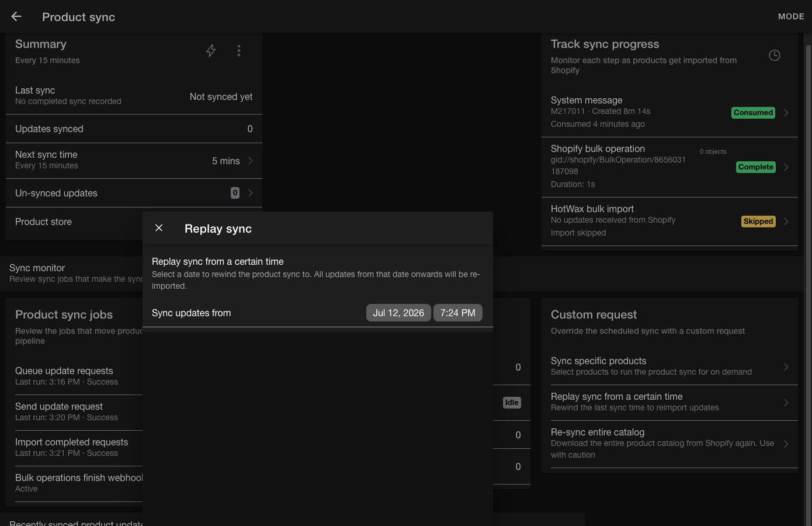The width and height of the screenshot is (812, 526).
Task: Expand the Un-synced updates row chevron
Action: click(251, 193)
